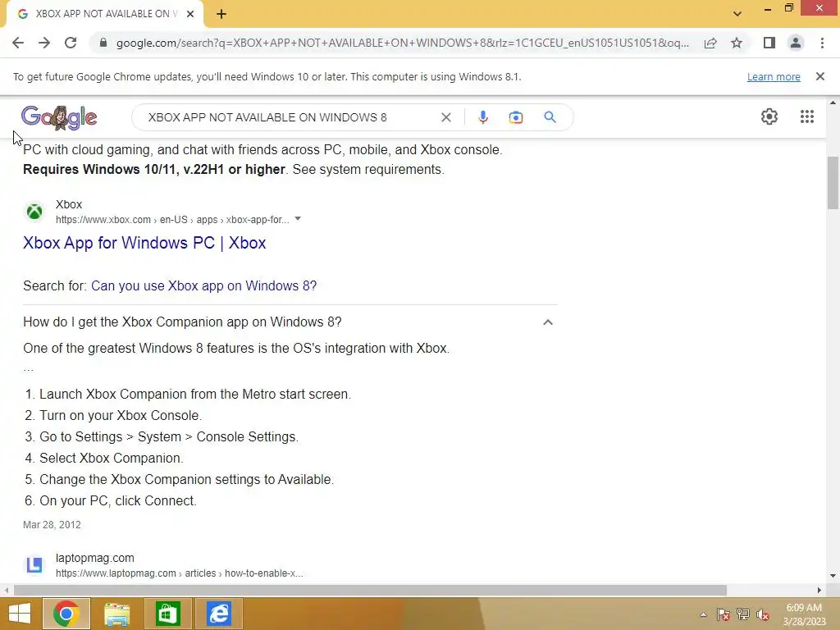Click the horizontal scrollbar thumb

coord(370,591)
